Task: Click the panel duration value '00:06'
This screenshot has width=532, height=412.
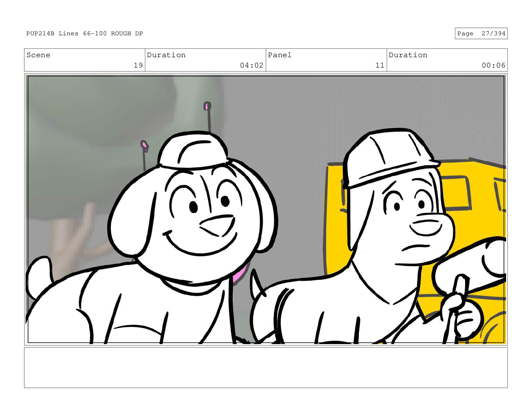Action: [x=493, y=65]
